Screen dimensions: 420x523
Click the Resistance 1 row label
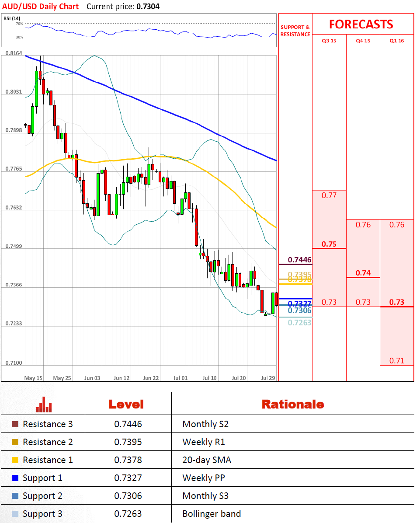48,460
